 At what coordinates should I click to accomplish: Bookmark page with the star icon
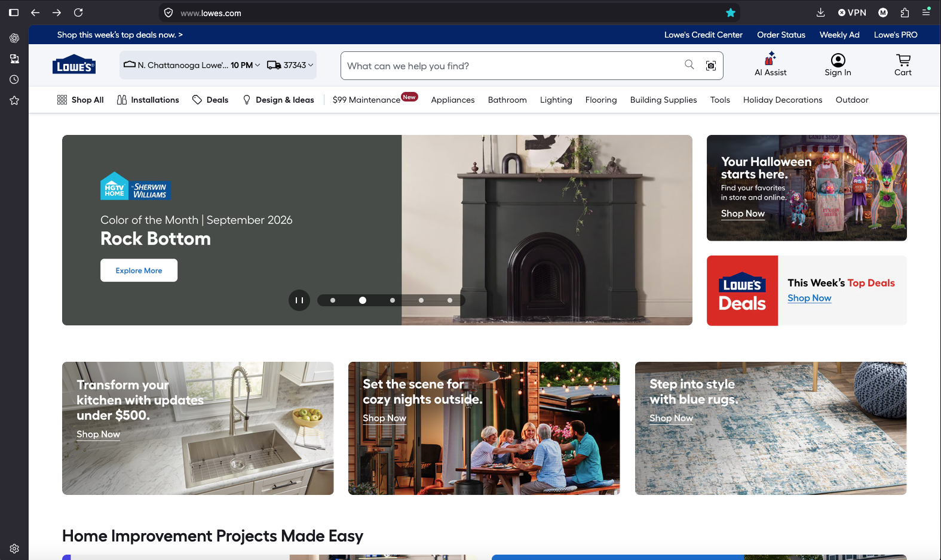(x=731, y=13)
